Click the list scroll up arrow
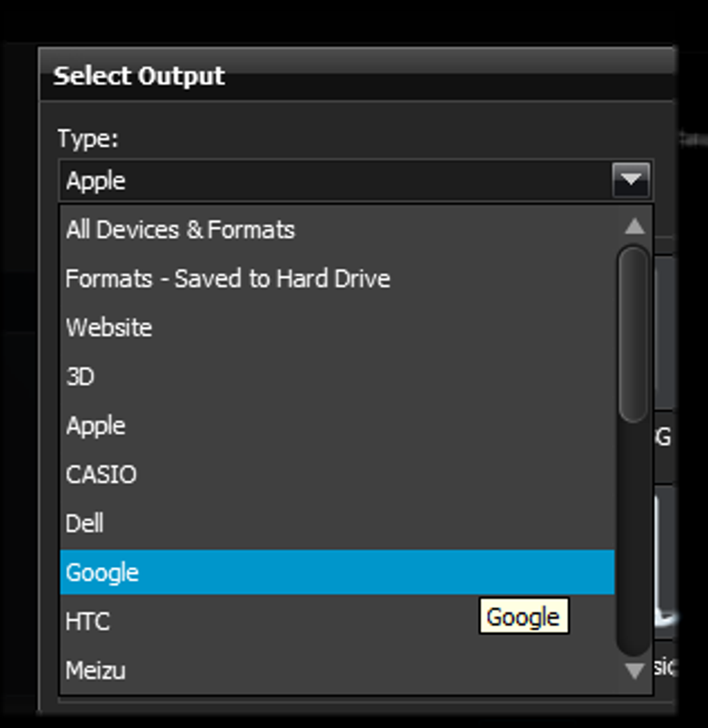The image size is (708, 728). [x=634, y=226]
